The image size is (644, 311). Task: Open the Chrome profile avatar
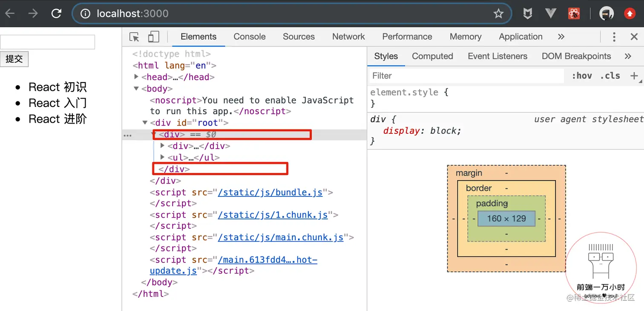(607, 14)
